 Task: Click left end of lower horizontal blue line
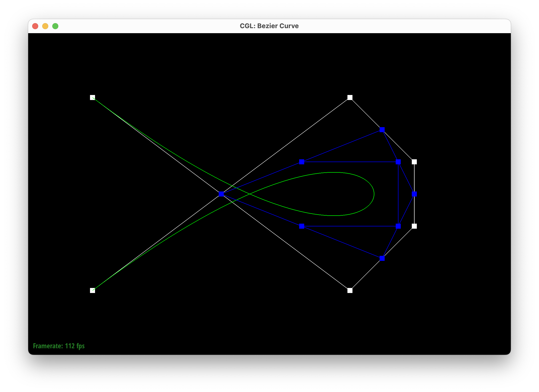tap(302, 226)
